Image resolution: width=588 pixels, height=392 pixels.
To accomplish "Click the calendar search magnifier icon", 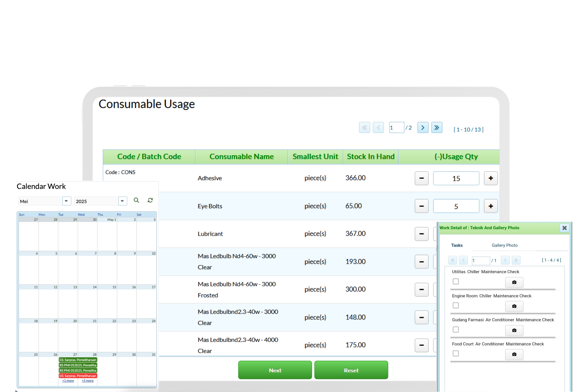I will click(x=136, y=200).
